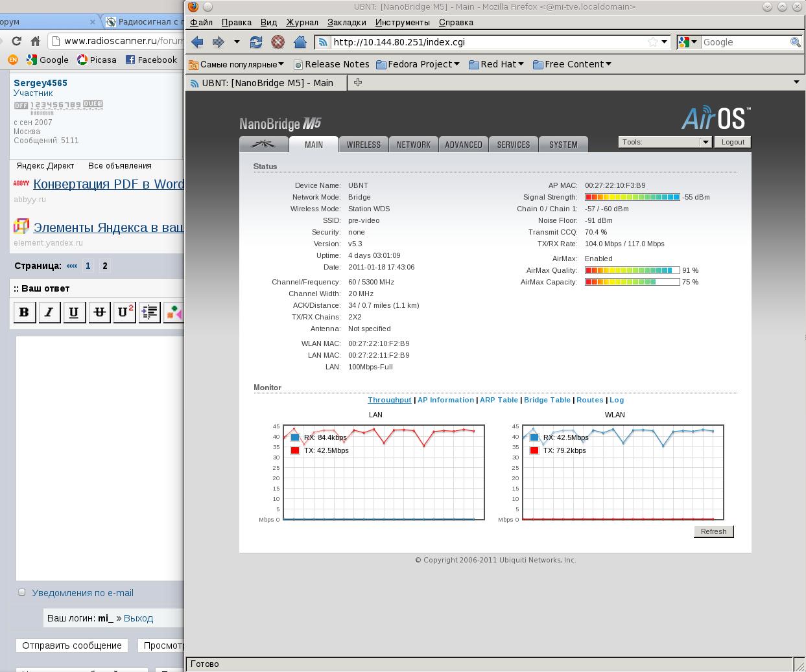Viewport: 806px width, 672px height.
Task: Expand Free Content bookmarks folder
Action: click(572, 64)
